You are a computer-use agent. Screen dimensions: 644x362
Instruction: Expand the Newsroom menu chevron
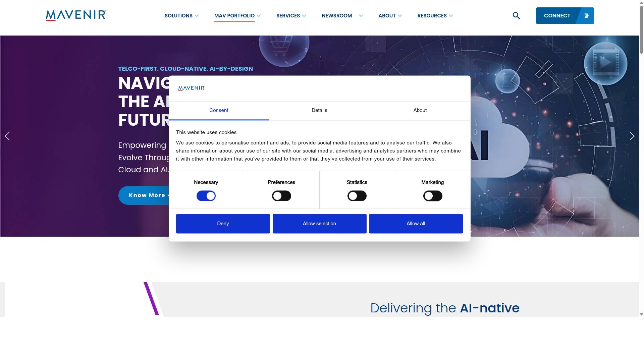click(x=361, y=16)
